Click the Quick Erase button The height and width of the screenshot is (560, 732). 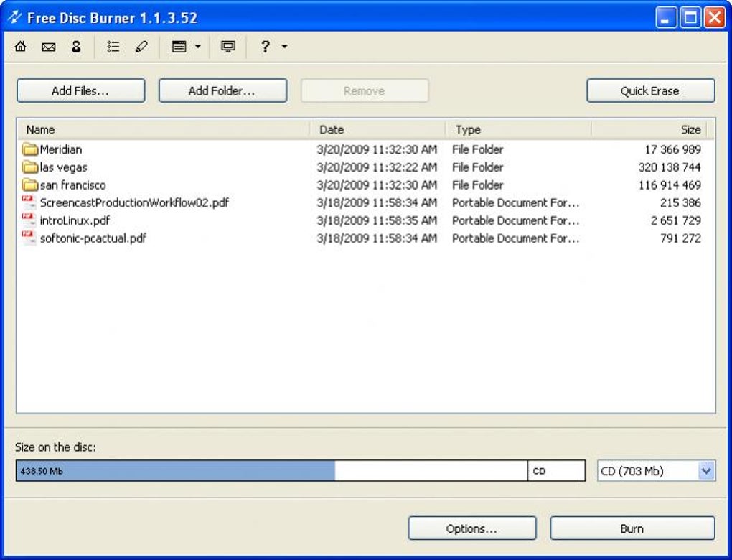click(x=650, y=90)
